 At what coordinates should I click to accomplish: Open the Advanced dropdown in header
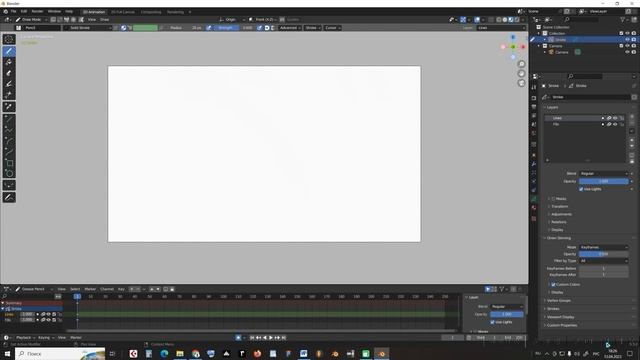point(290,28)
